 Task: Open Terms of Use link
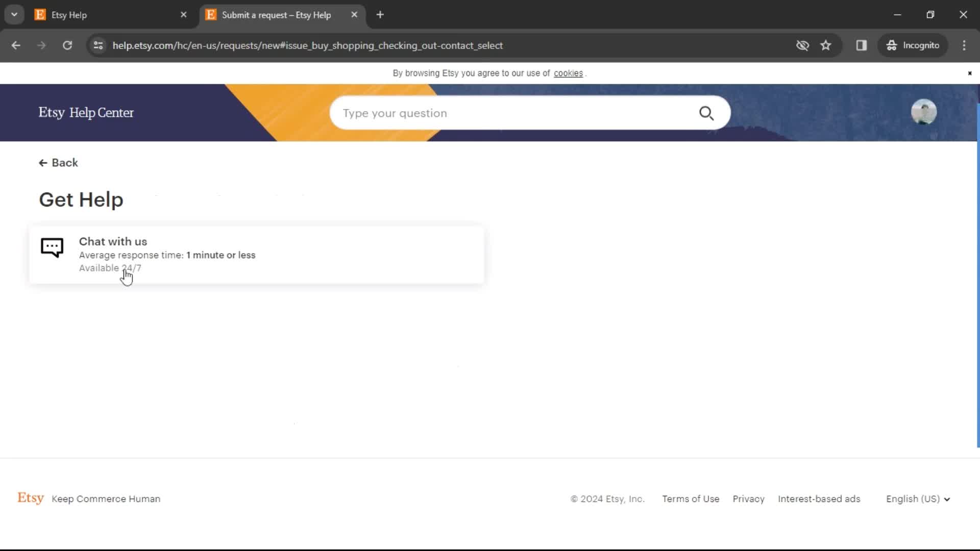(x=691, y=499)
